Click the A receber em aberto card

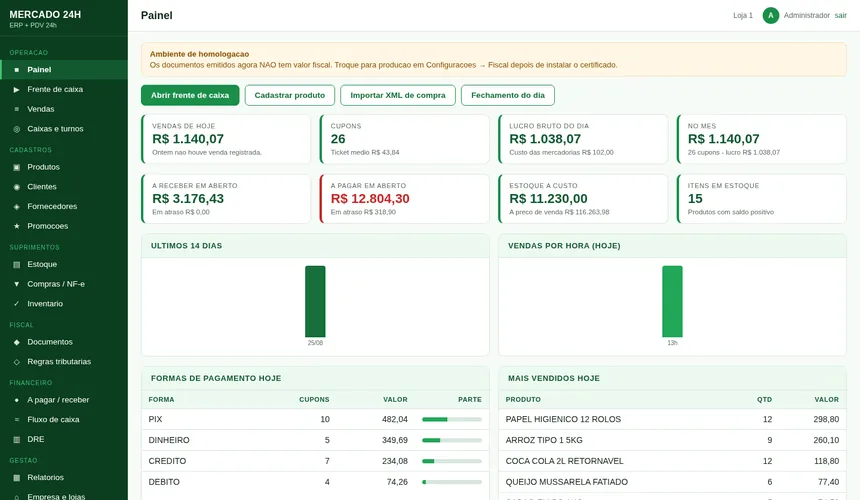pos(226,199)
